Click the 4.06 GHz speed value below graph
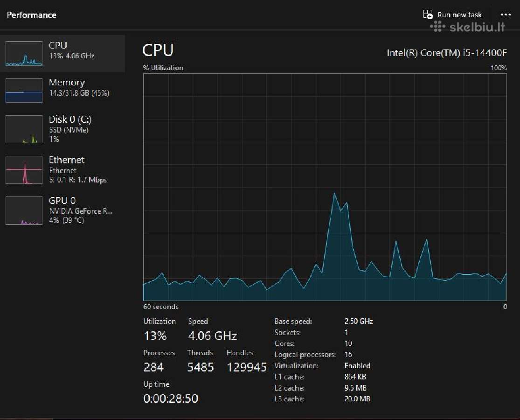Viewport: 520px width, 420px height. click(213, 336)
